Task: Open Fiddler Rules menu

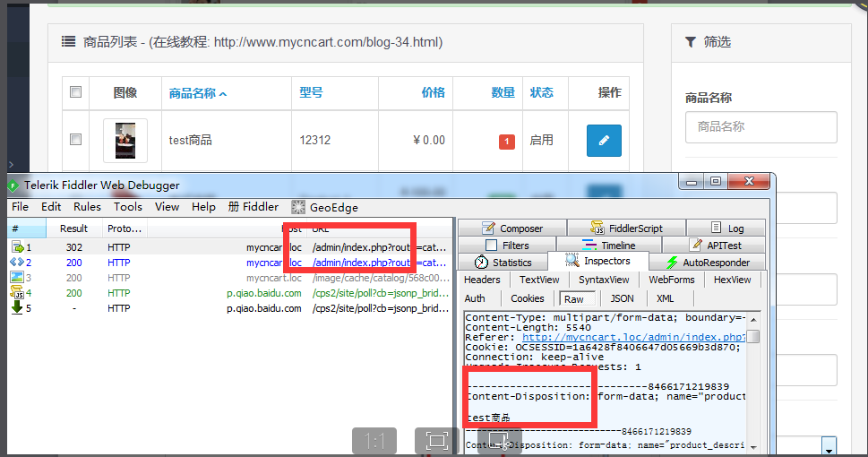Action: (x=87, y=207)
